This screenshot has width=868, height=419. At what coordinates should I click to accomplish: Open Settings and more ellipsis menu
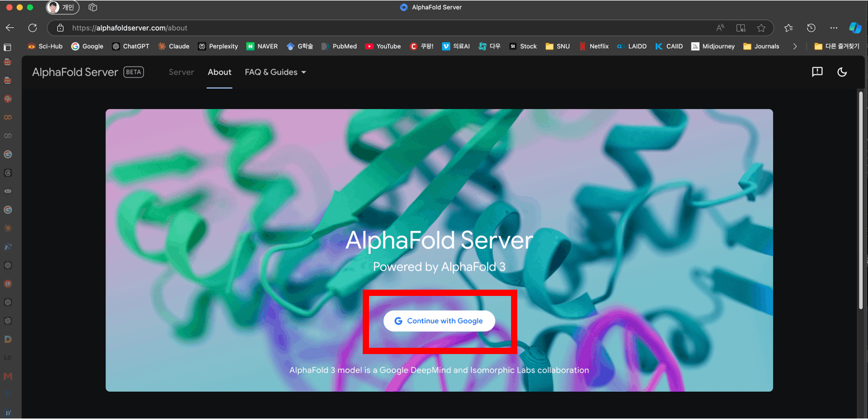pyautogui.click(x=834, y=28)
